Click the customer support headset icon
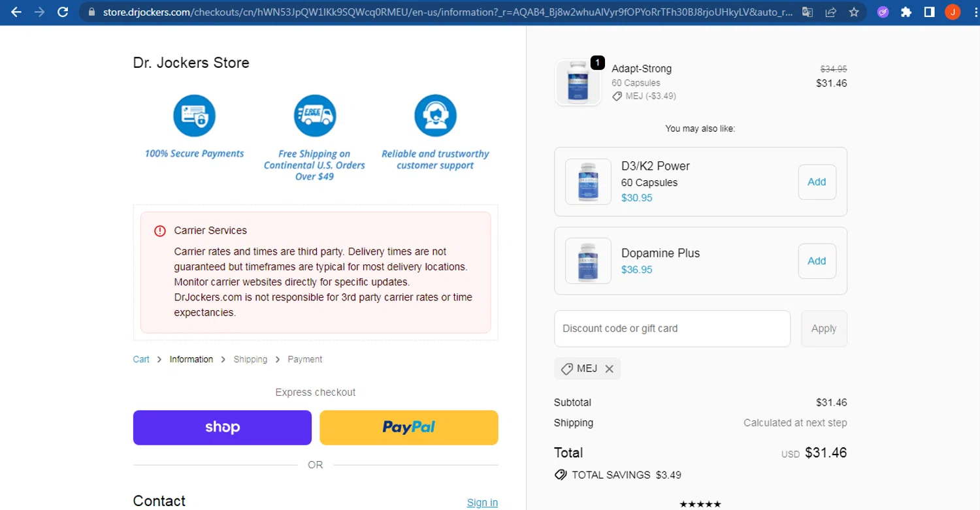This screenshot has height=510, width=980. [x=435, y=116]
